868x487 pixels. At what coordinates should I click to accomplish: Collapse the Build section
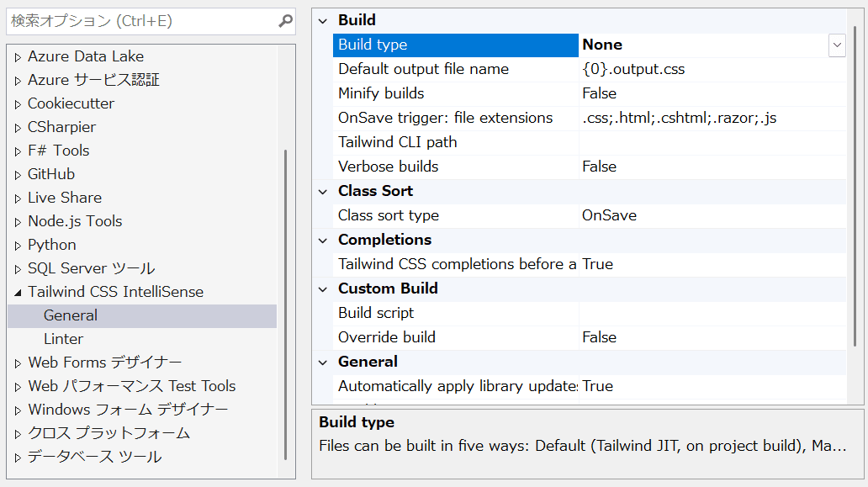click(x=322, y=20)
